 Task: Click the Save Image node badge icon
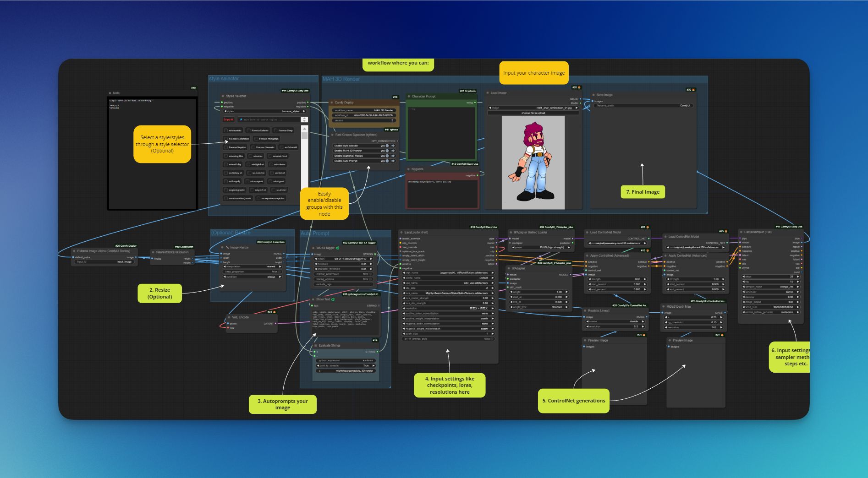[693, 90]
